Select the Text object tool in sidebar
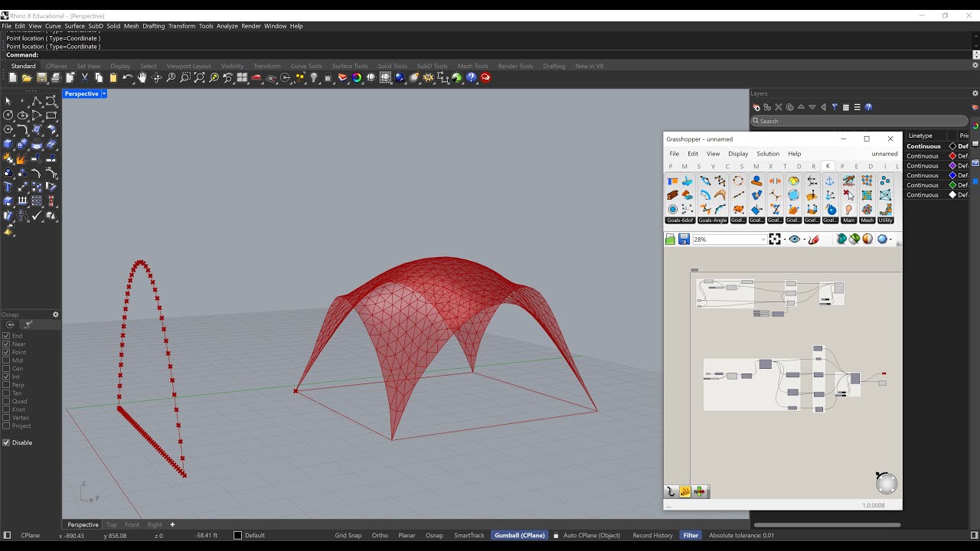The width and height of the screenshot is (980, 551). (x=8, y=187)
